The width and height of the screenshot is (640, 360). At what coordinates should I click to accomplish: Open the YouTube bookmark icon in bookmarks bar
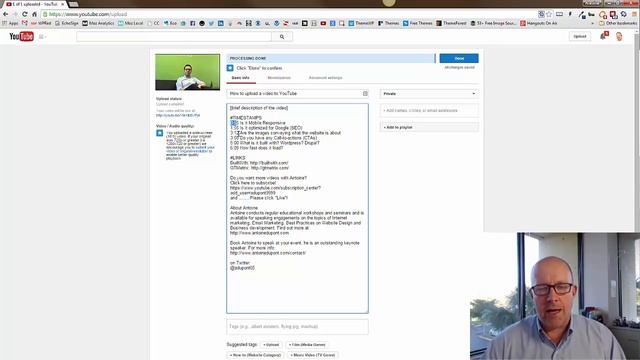pos(323,23)
